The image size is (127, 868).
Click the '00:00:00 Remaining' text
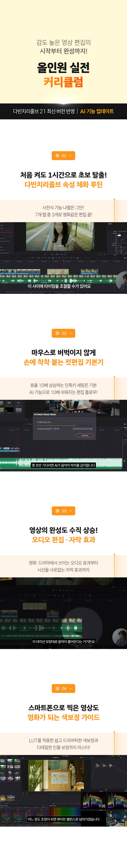[82, 429]
